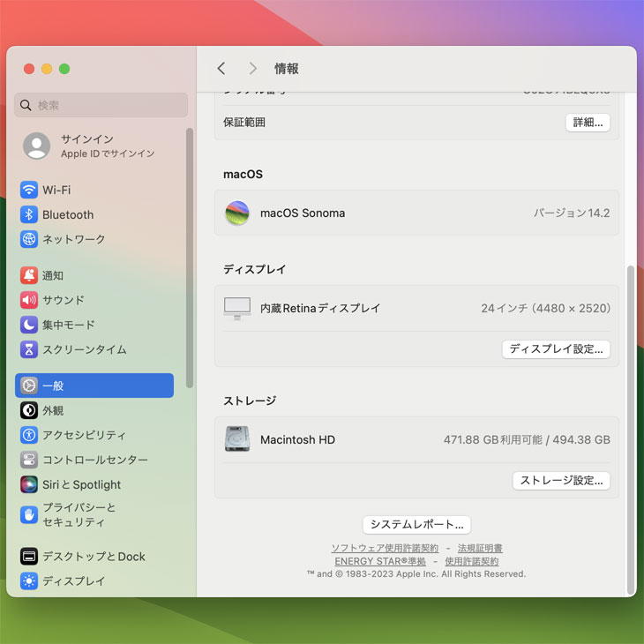The width and height of the screenshot is (644, 644).
Task: Open the ソフトウェア使用許諾契約 link
Action: tap(385, 548)
